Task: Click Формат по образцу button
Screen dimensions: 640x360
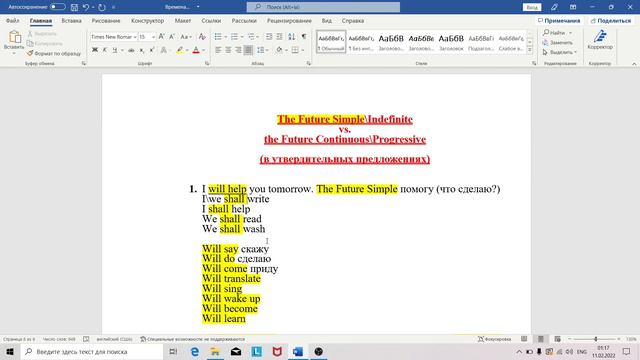Action: tap(54, 53)
